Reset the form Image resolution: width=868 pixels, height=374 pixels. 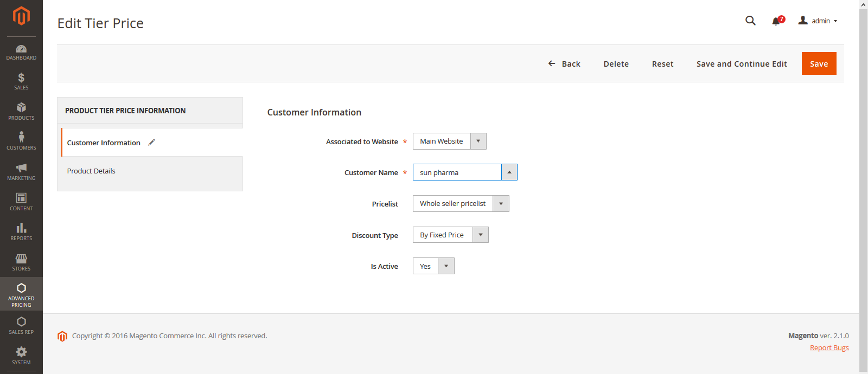point(662,63)
